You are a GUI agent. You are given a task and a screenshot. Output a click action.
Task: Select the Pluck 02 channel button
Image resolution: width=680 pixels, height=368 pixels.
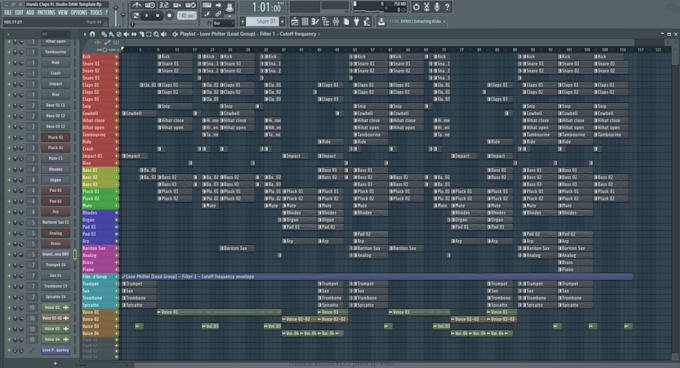56,148
